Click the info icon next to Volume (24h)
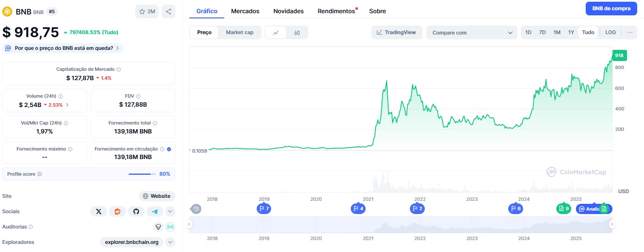 pyautogui.click(x=61, y=96)
